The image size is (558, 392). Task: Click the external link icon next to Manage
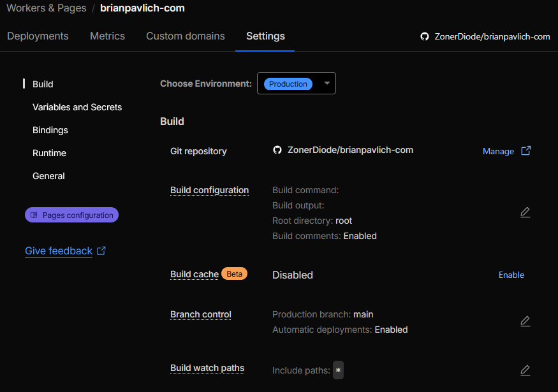(x=525, y=151)
